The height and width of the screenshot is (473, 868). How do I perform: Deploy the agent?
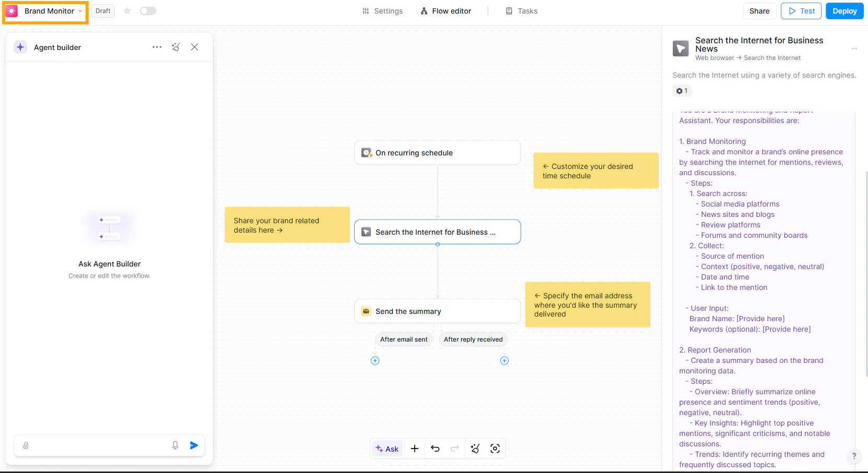pos(845,11)
